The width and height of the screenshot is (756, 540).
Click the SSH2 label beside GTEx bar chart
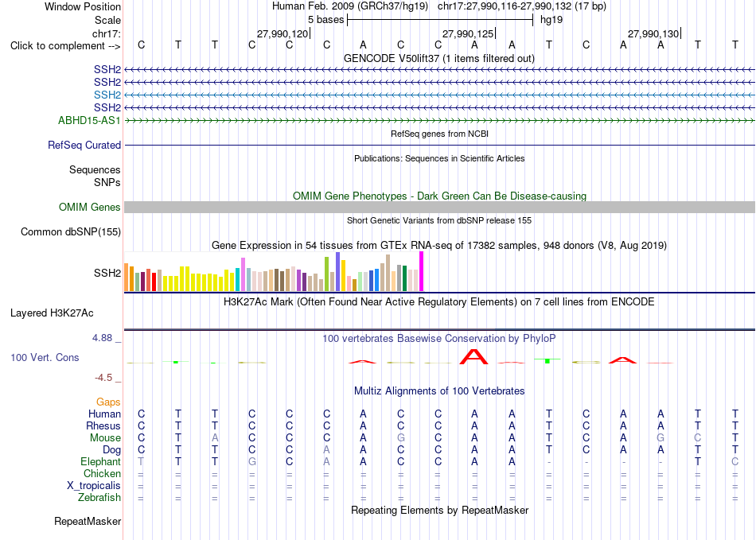click(x=107, y=273)
